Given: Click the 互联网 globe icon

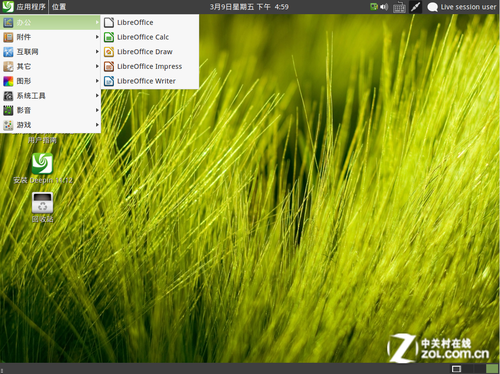Looking at the screenshot, I should (8, 52).
